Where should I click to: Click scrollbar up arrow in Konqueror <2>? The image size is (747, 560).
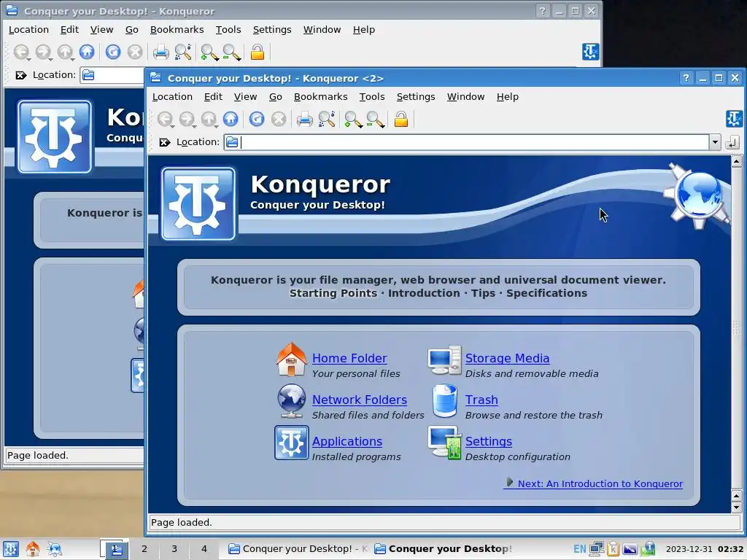point(736,162)
